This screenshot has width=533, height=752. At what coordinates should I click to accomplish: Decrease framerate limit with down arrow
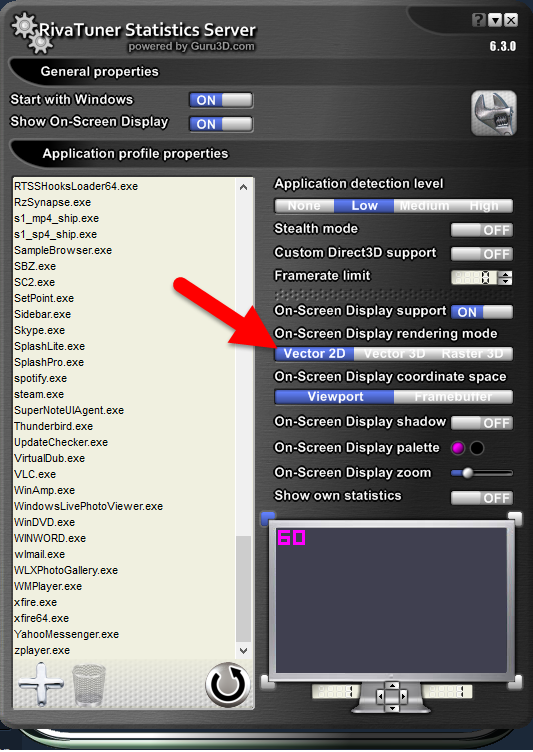(x=506, y=281)
